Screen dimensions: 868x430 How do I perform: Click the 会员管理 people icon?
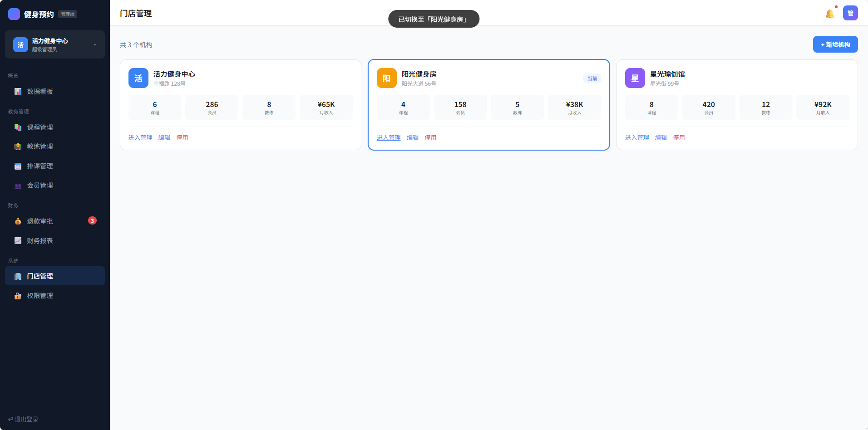coord(18,186)
